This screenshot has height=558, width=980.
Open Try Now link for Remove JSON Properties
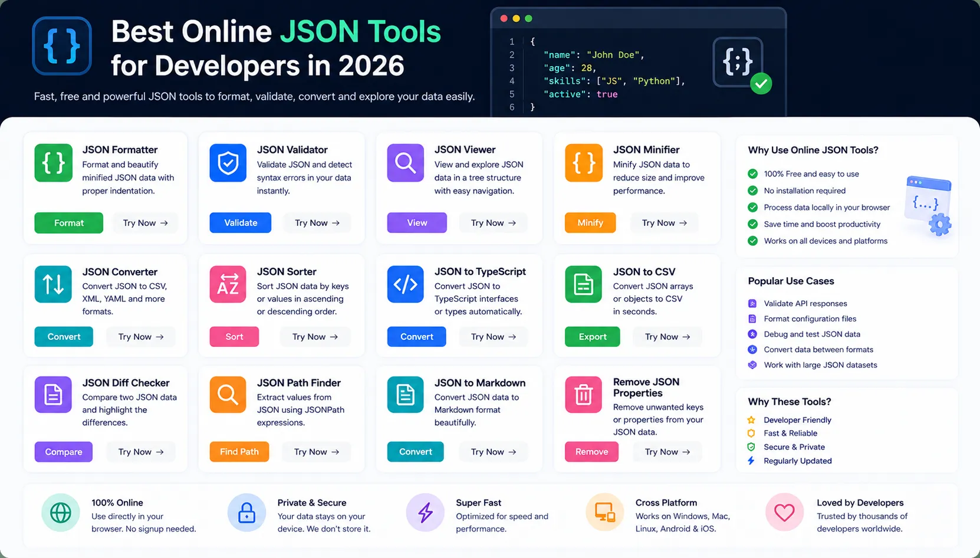pos(667,452)
